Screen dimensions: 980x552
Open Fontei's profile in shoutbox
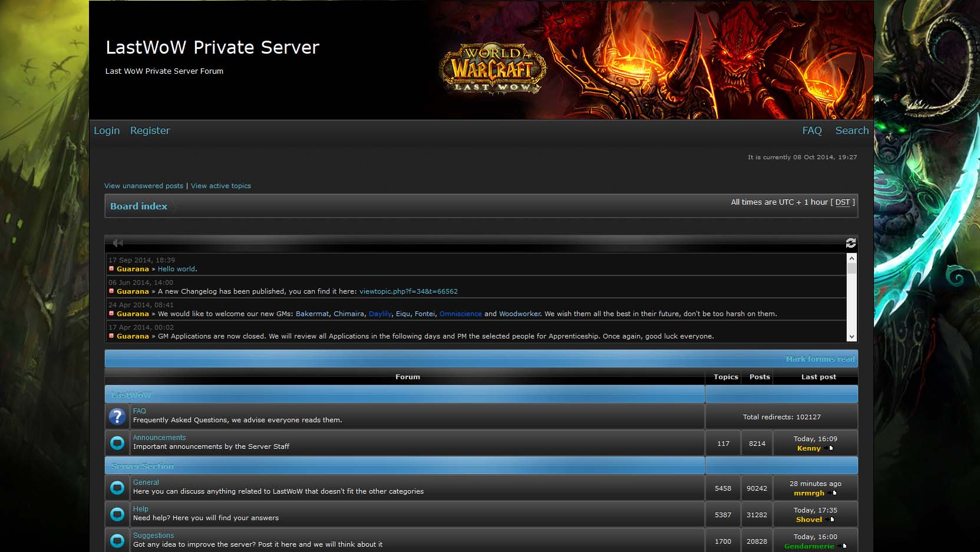pos(425,314)
